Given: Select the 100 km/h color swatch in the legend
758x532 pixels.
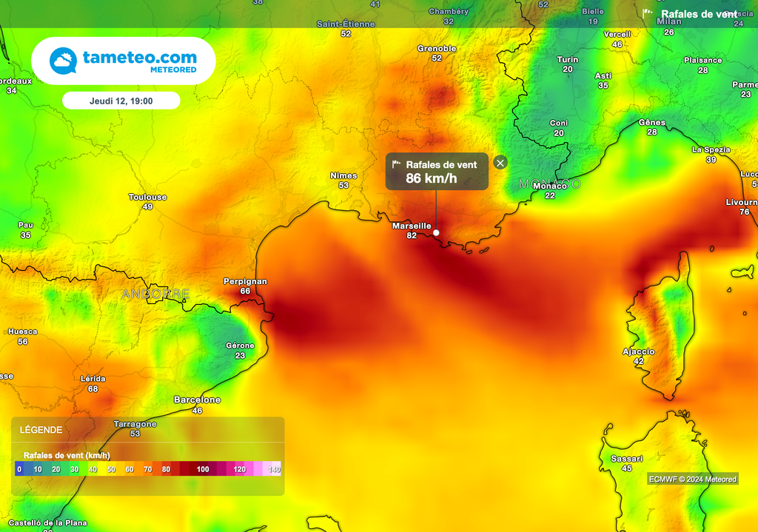Looking at the screenshot, I should 201,468.
